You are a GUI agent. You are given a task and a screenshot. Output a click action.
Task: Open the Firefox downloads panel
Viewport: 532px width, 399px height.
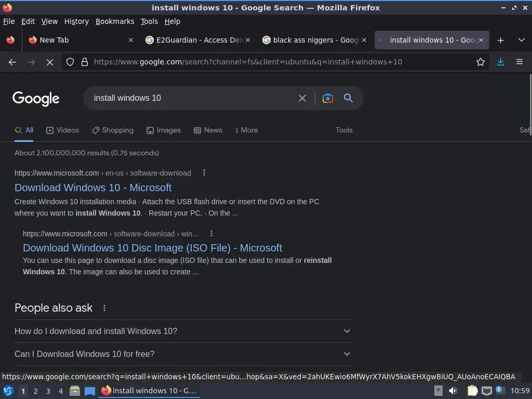[x=500, y=62]
